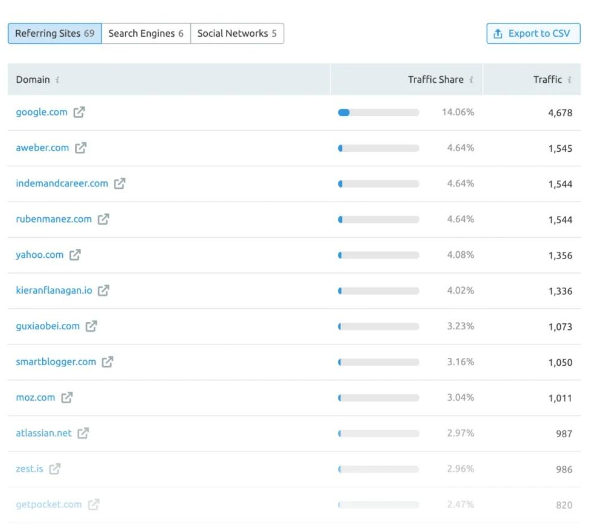Open external link icon next to aweber.com
Image resolution: width=595 pixels, height=531 pixels.
(80, 148)
